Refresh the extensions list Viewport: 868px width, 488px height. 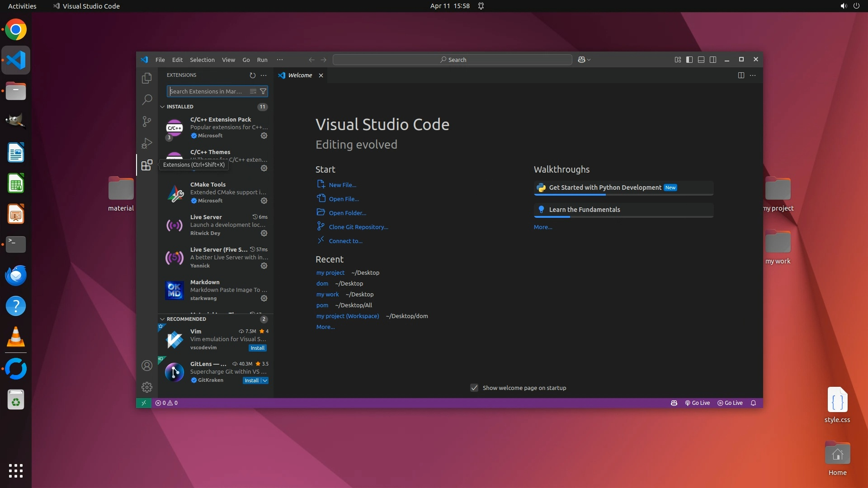252,75
